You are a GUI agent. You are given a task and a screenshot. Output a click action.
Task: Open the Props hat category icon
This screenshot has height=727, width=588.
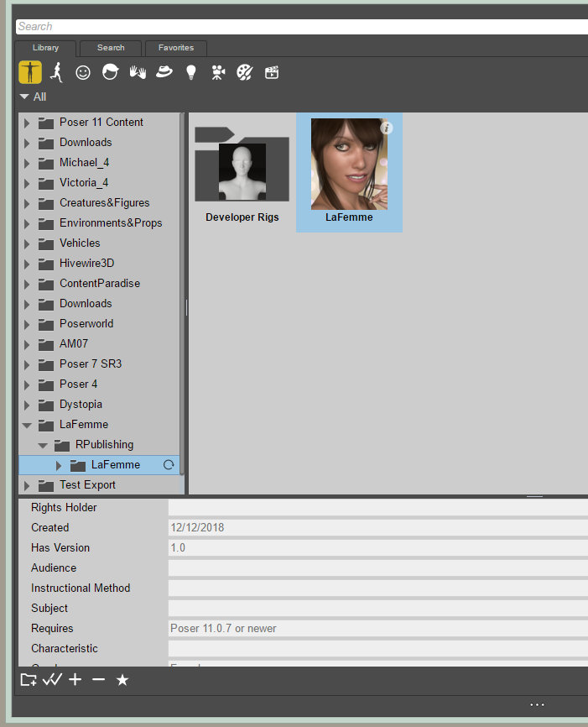(164, 72)
